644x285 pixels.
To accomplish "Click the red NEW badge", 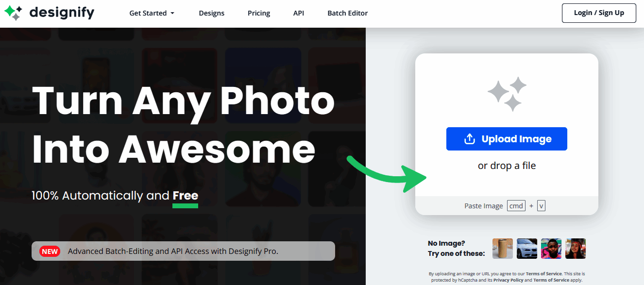I will point(50,251).
